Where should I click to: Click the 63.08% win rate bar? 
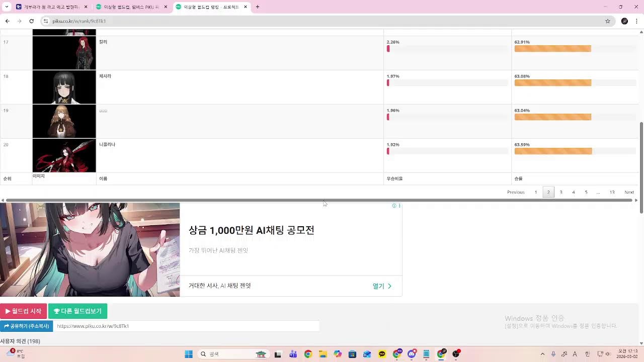[576, 83]
